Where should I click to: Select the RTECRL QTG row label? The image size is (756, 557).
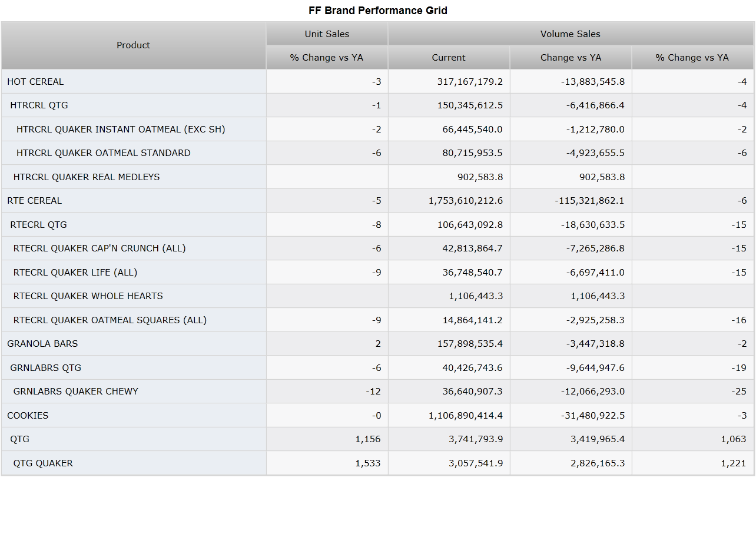(38, 225)
